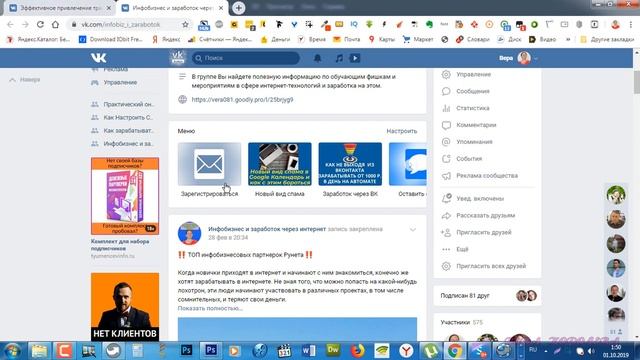Viewport: 640px width, 360px height.
Task: Switch to Эффективное привлечение tab
Action: pyautogui.click(x=61, y=8)
